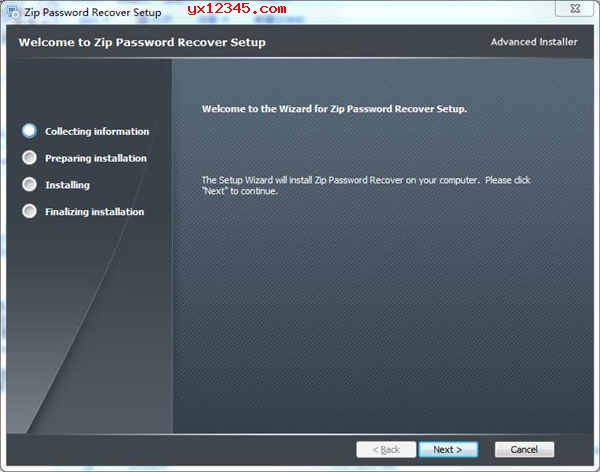
Task: Click the 'Welcome to the Wizard' bold text
Action: [334, 109]
